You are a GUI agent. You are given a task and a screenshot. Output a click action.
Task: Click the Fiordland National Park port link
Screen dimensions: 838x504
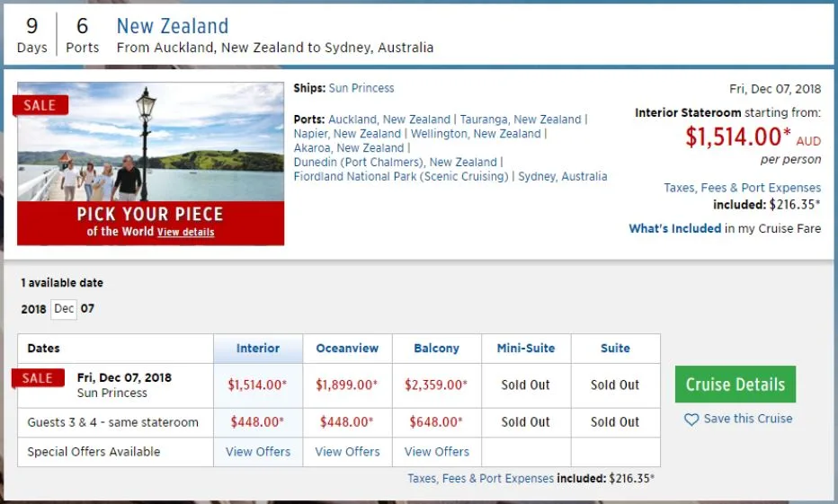(401, 177)
